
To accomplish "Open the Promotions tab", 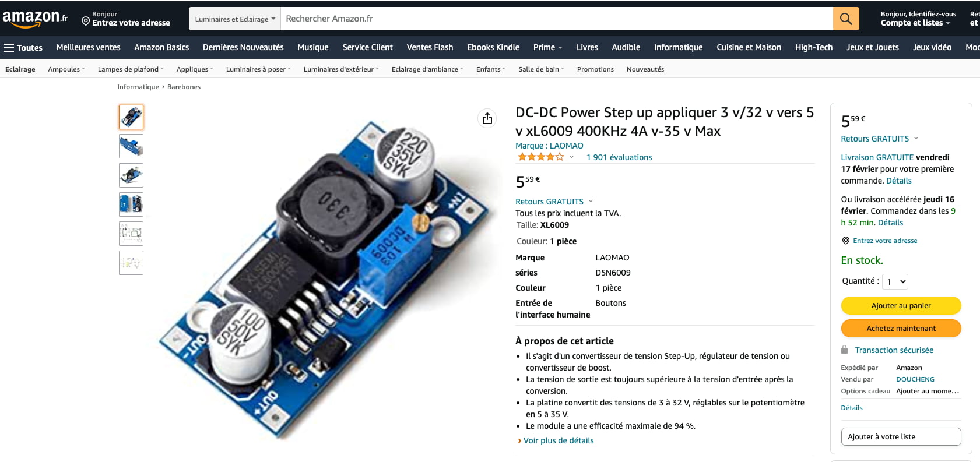I will coord(595,69).
